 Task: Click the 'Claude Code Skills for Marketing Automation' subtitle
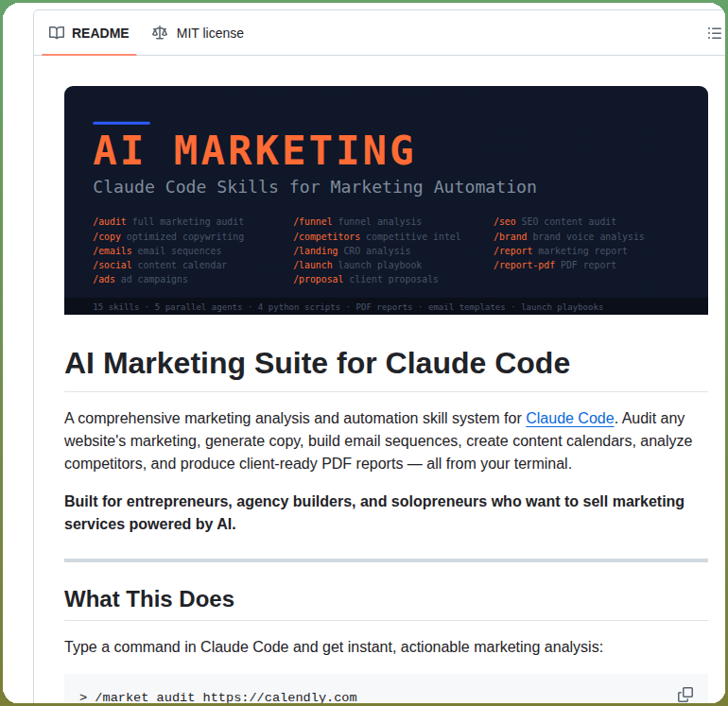point(315,187)
